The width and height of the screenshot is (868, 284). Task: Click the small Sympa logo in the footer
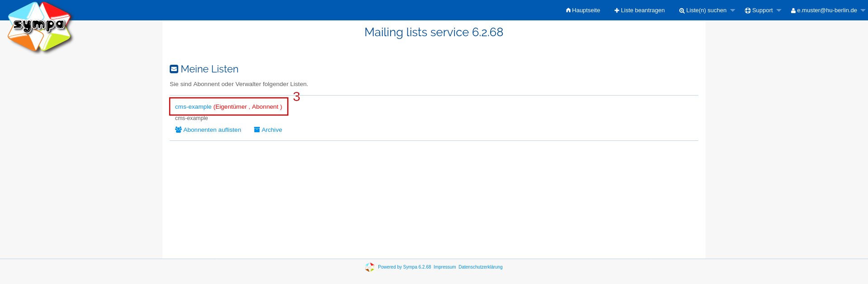pos(370,267)
